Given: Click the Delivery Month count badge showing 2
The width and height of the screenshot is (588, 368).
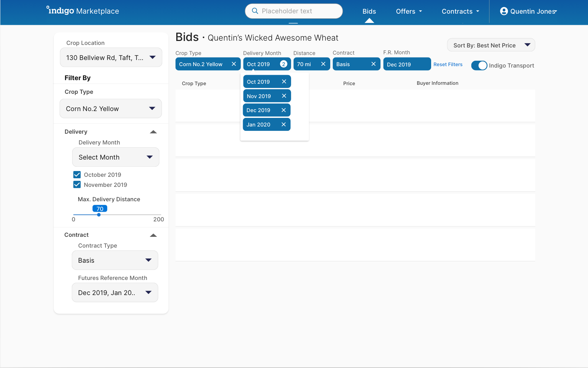Looking at the screenshot, I should [x=284, y=64].
